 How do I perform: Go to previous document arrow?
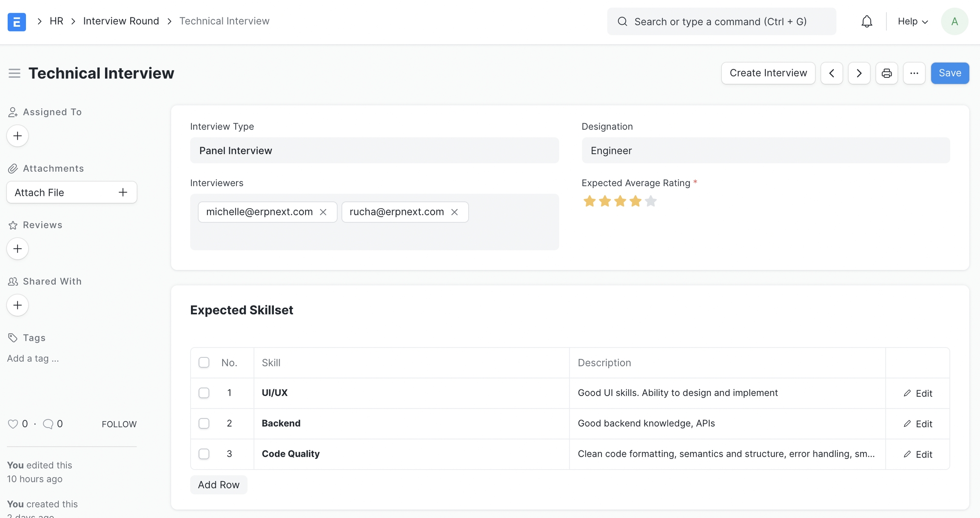832,73
